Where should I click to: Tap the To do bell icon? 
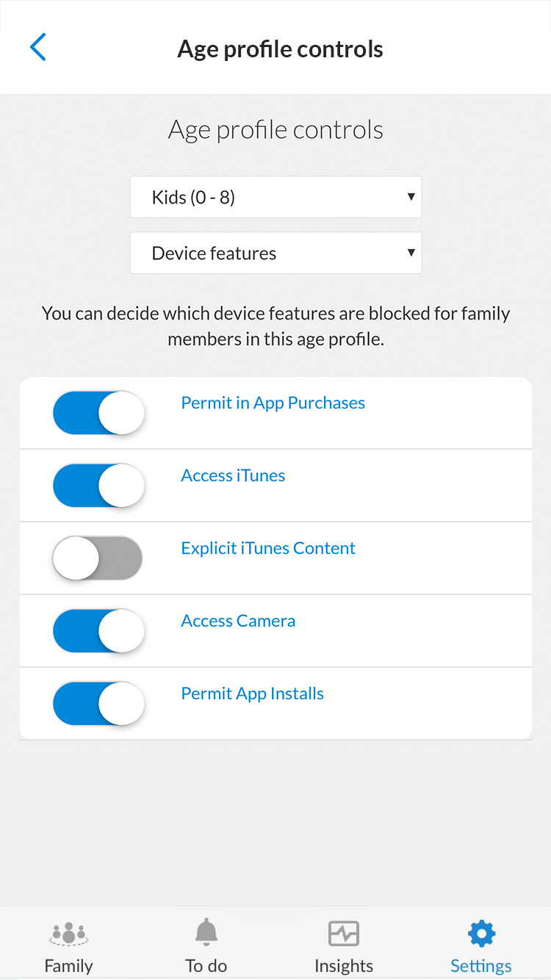(206, 933)
